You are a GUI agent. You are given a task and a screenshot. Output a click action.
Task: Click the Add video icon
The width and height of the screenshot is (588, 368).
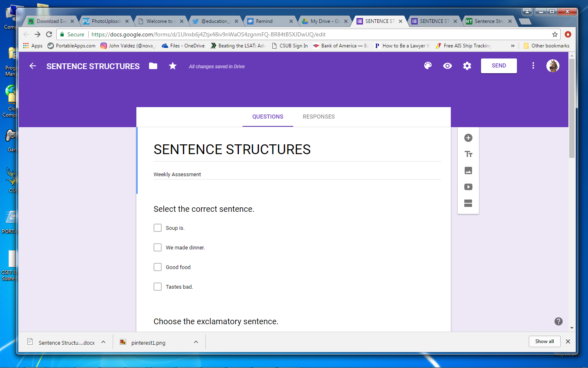[x=468, y=187]
